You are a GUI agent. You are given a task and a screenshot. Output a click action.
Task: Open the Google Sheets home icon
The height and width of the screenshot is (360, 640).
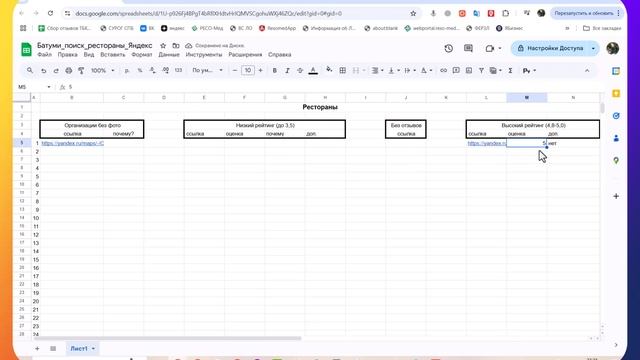point(26,49)
